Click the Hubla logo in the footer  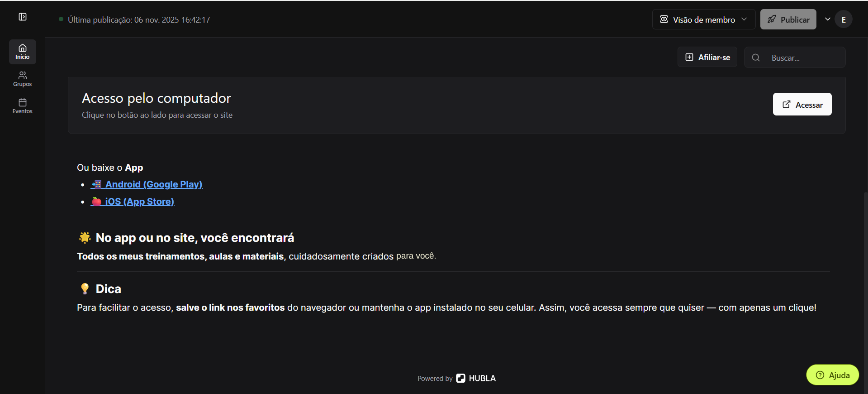click(x=476, y=378)
